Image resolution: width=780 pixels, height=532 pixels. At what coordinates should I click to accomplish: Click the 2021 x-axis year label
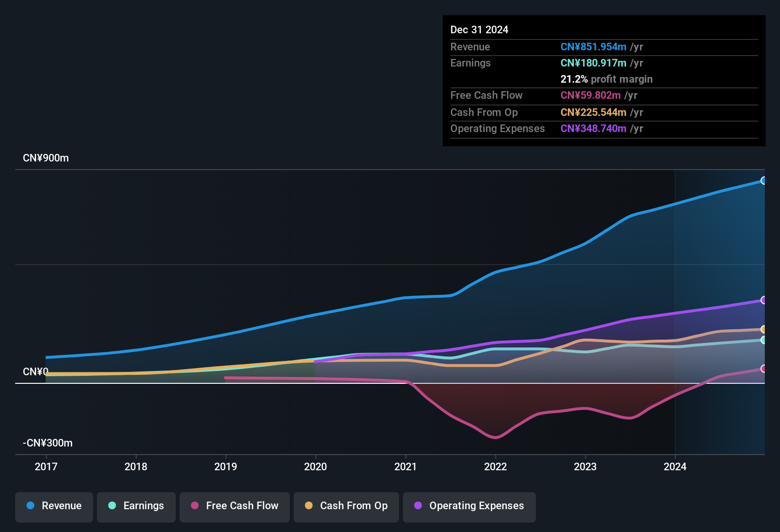pos(405,466)
